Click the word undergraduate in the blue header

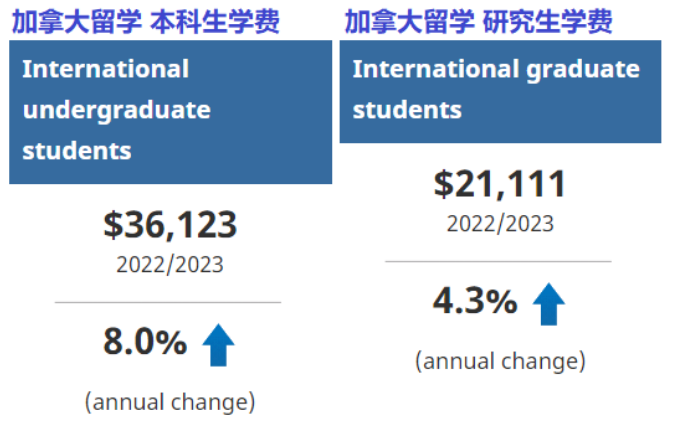[x=117, y=111]
